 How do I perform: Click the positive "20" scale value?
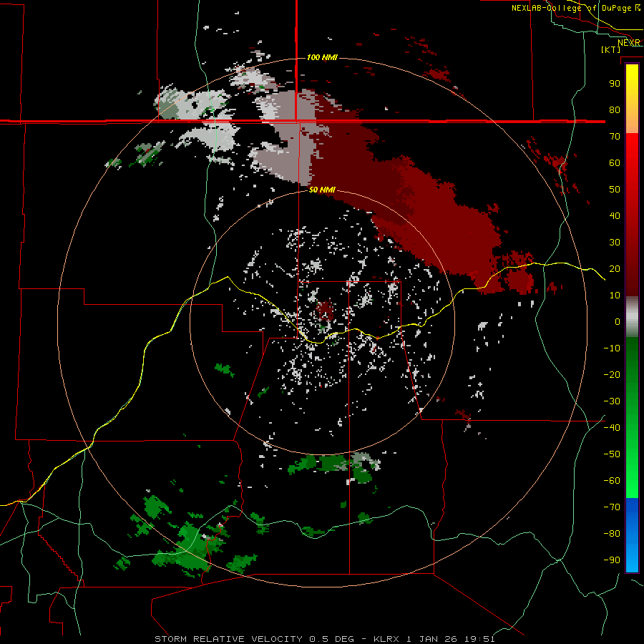point(615,268)
